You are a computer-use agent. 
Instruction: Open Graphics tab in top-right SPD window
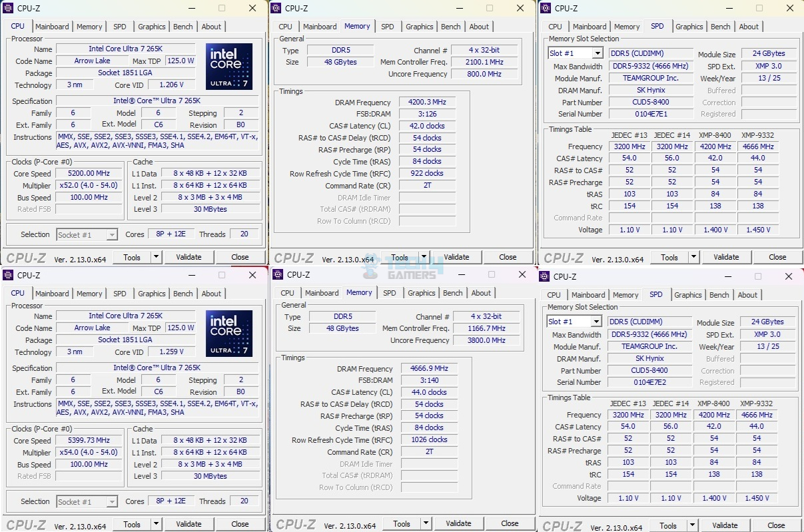pos(689,27)
